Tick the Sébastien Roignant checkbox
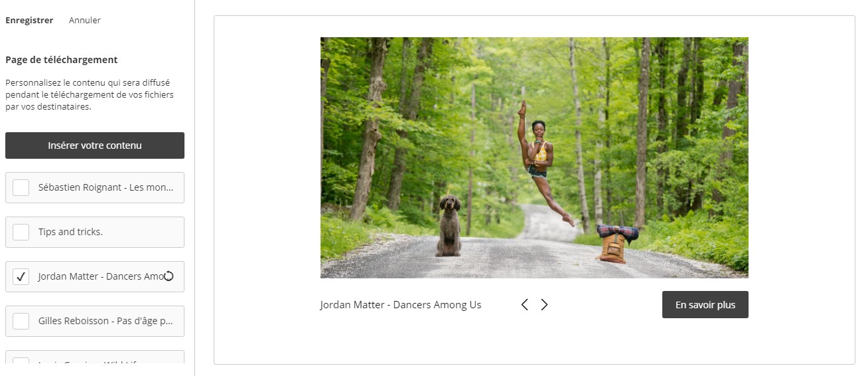The width and height of the screenshot is (868, 376). [21, 187]
